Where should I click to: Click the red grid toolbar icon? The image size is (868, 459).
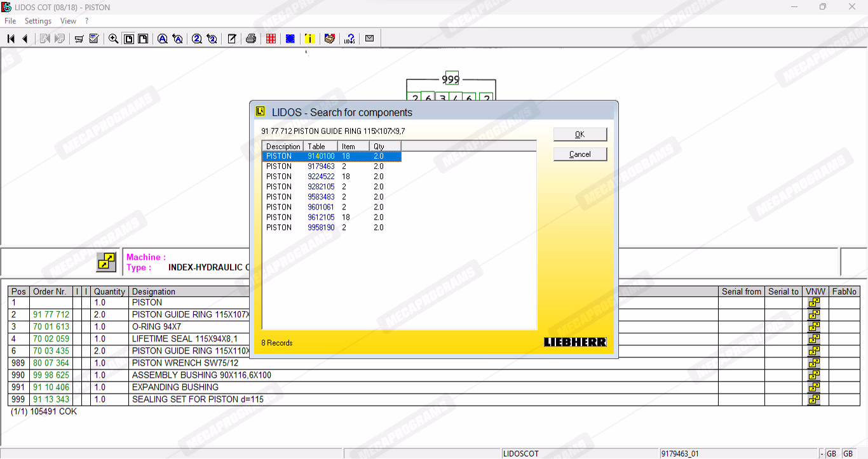coord(271,39)
